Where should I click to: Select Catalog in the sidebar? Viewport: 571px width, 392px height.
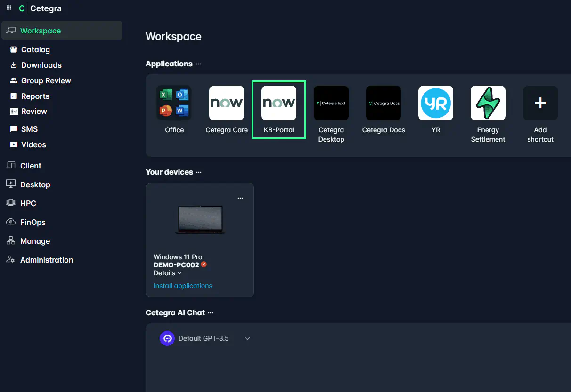[35, 49]
